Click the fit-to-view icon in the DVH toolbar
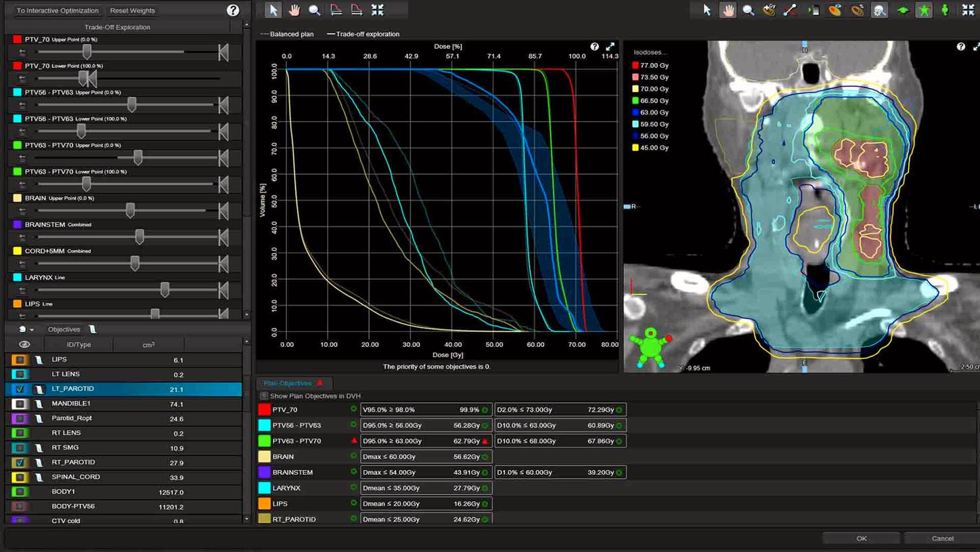 (378, 9)
